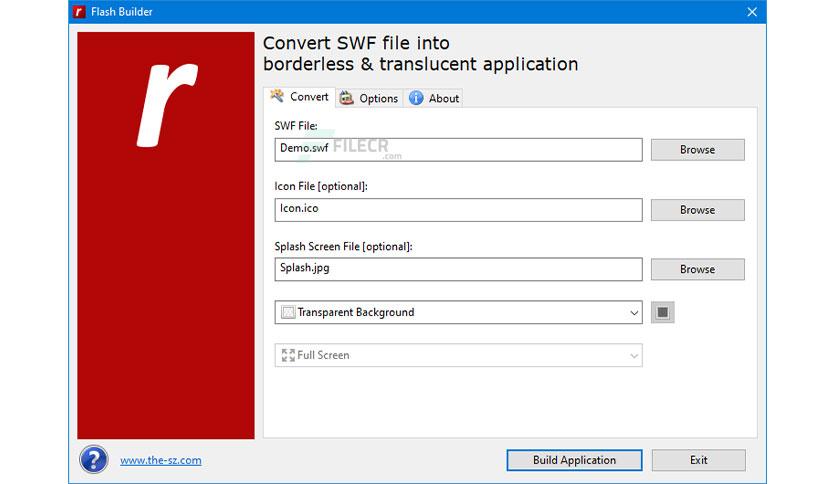Image resolution: width=836 pixels, height=484 pixels.
Task: Browse for the SWF file
Action: point(697,150)
